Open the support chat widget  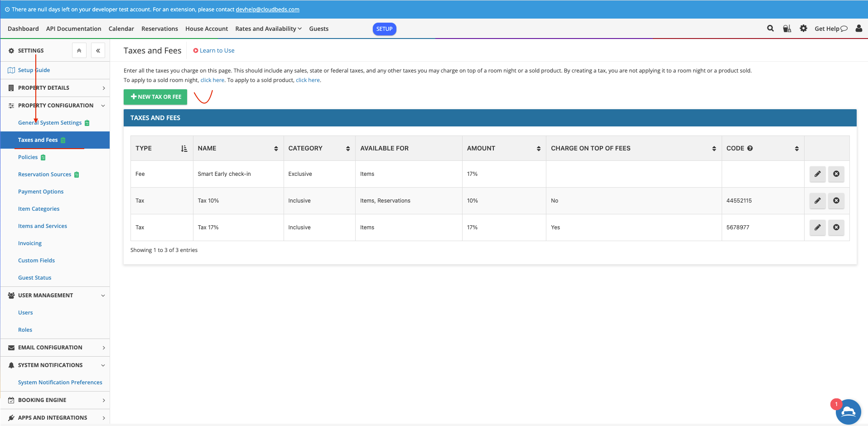(x=848, y=412)
